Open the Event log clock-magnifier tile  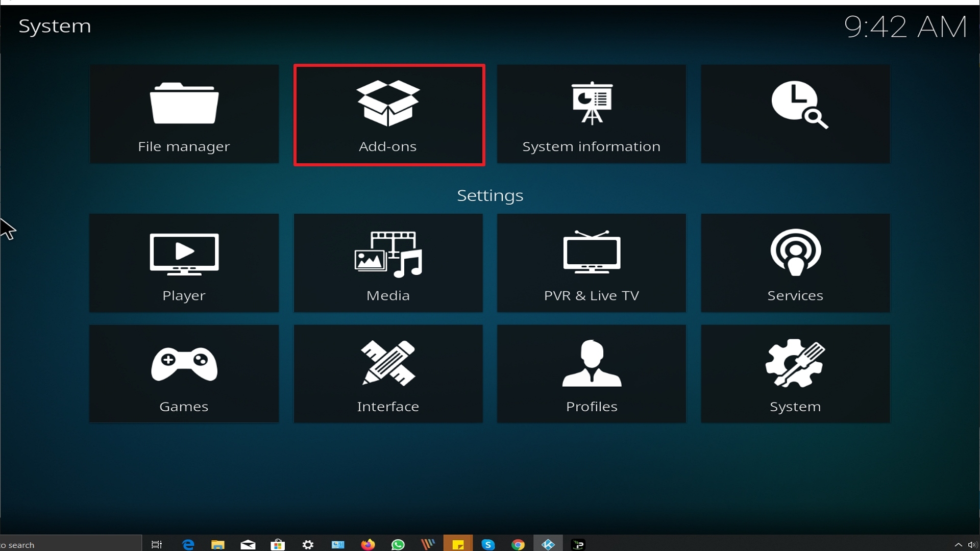[795, 114]
